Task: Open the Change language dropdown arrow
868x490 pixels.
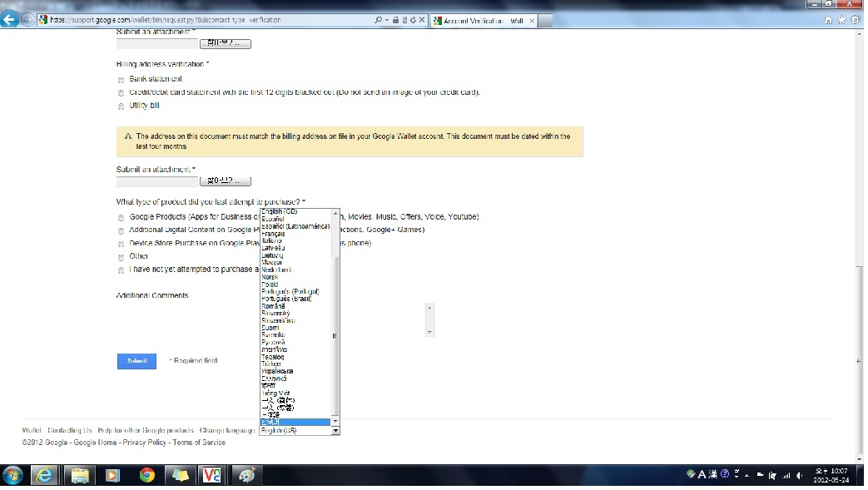Action: 335,431
